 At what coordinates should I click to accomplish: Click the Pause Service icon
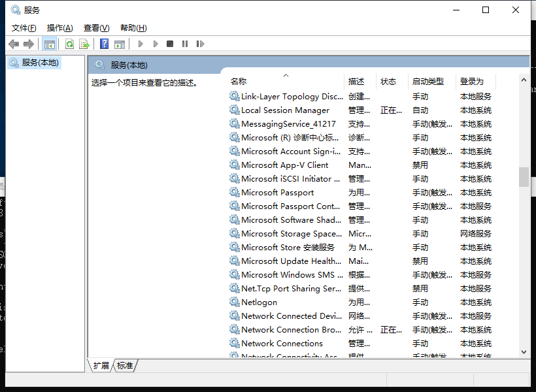tap(185, 44)
